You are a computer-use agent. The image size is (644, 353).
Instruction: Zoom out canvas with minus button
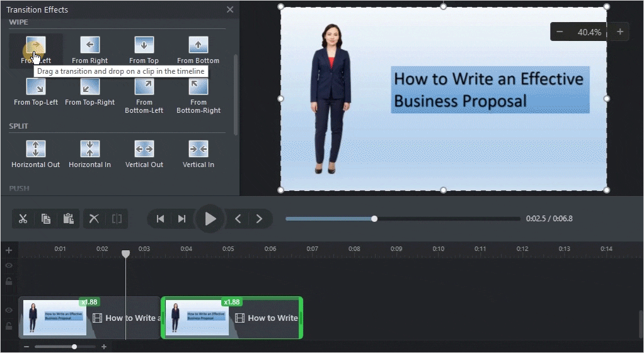(560, 32)
